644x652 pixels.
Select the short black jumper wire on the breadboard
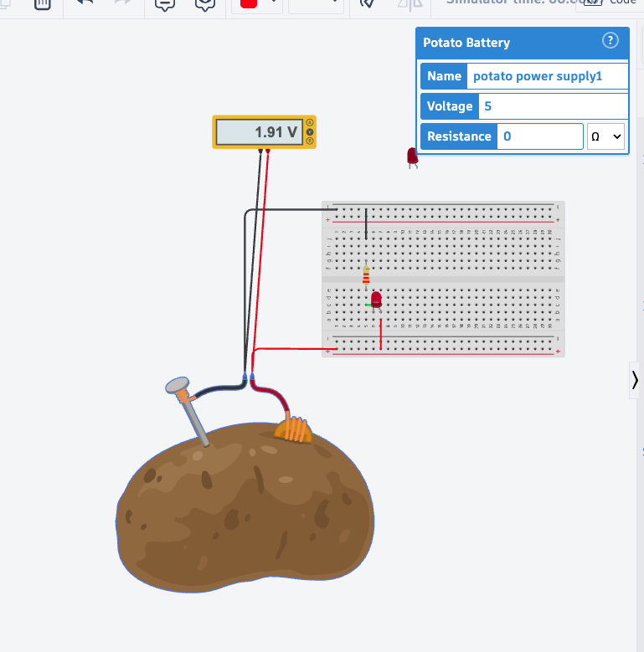(x=366, y=224)
